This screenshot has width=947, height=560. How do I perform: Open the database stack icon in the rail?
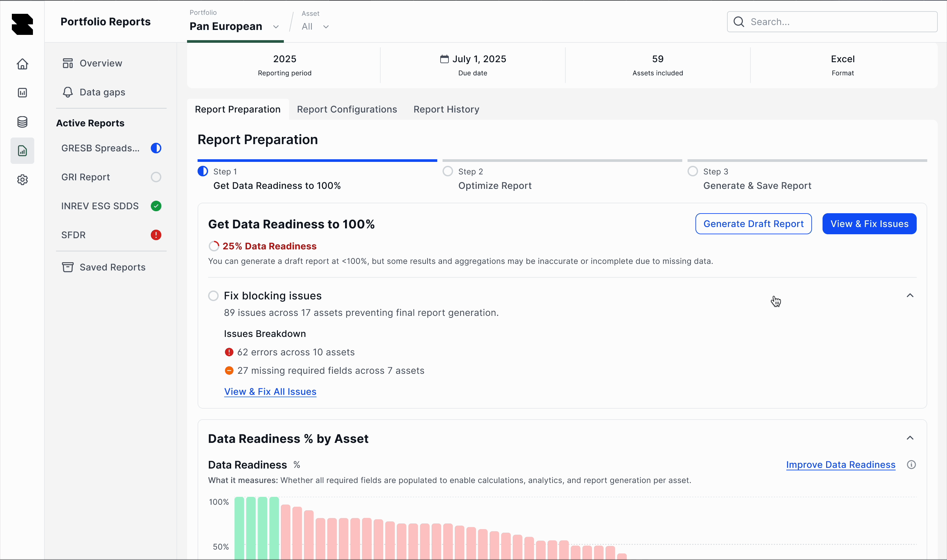22,122
